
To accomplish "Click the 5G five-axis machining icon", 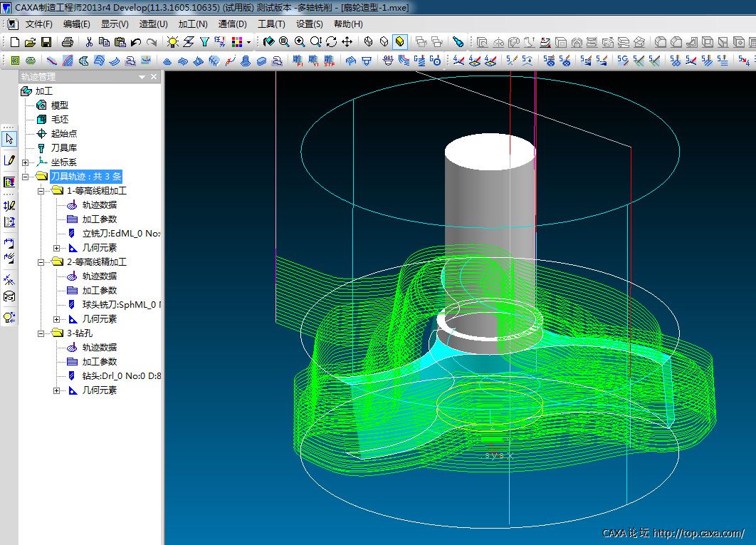I will [x=622, y=61].
